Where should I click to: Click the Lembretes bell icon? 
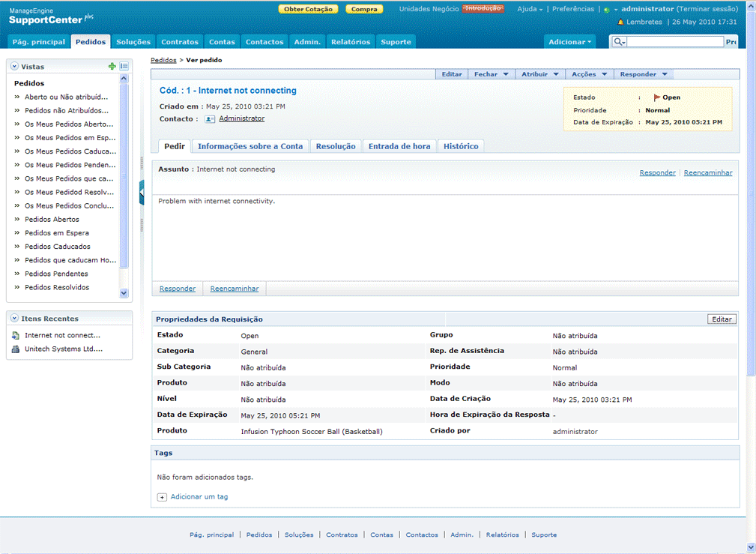coord(621,22)
